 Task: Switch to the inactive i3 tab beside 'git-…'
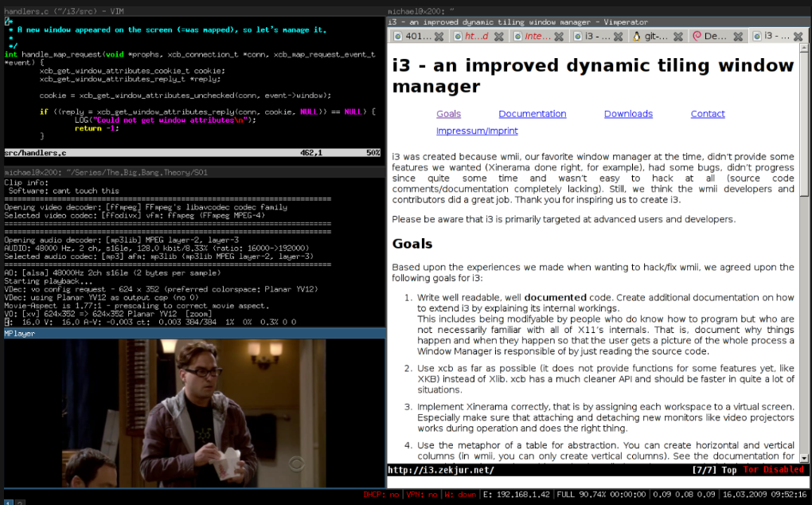coord(598,37)
